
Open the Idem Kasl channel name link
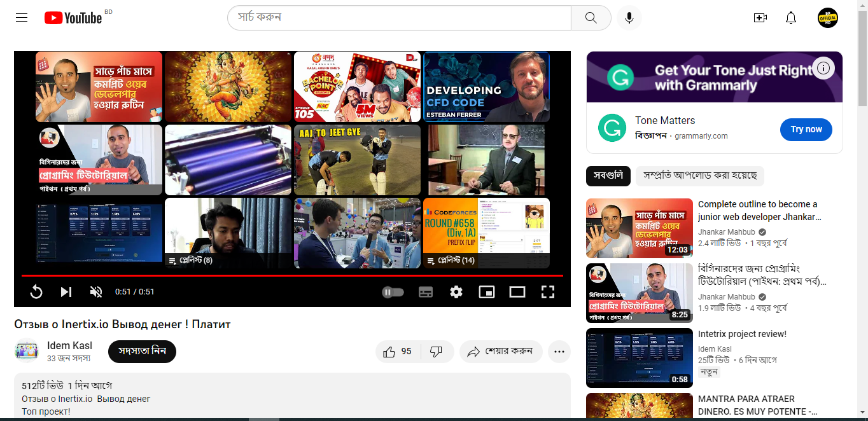69,346
